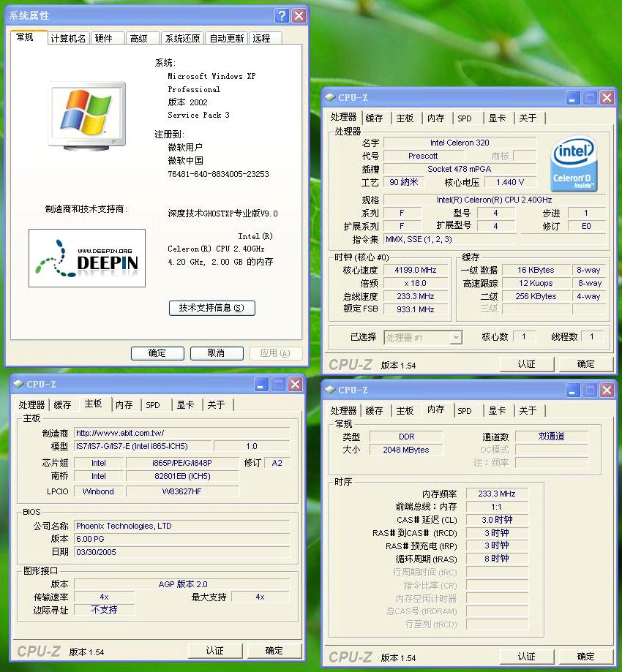Click the 认证 button in the processor CPU-Z window
The width and height of the screenshot is (622, 672).
click(527, 363)
